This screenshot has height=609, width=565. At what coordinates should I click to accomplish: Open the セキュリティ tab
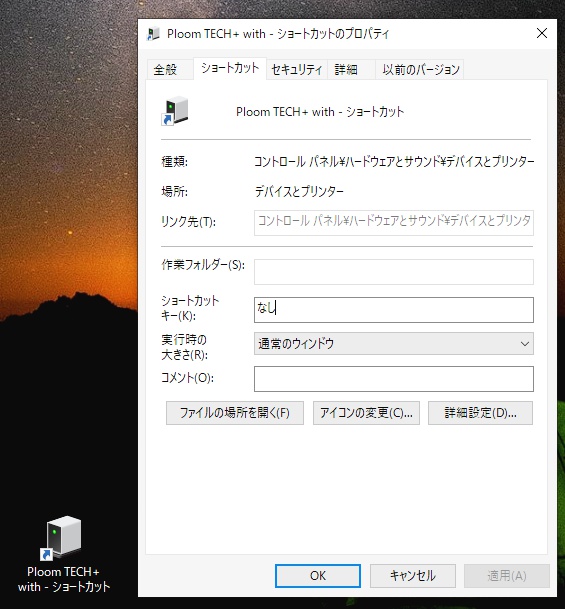pyautogui.click(x=297, y=70)
